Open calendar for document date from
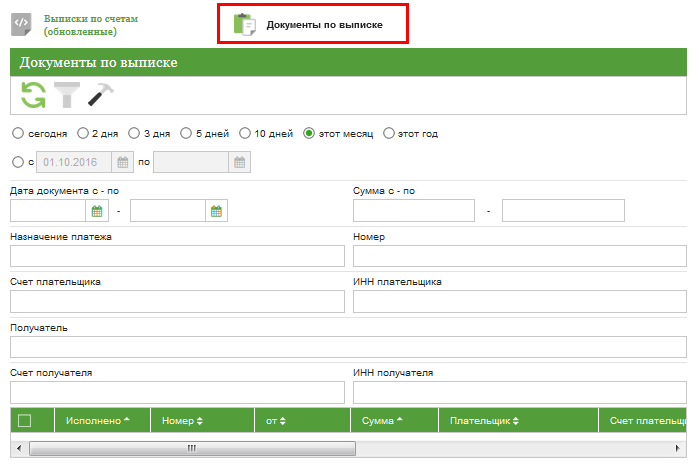Viewport: 699px width, 465px height. [98, 211]
